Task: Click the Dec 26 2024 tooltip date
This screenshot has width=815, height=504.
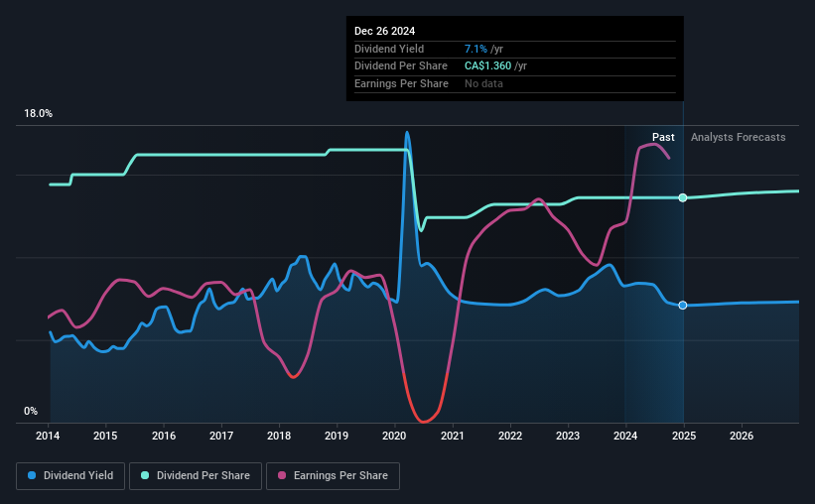Action: click(x=384, y=31)
